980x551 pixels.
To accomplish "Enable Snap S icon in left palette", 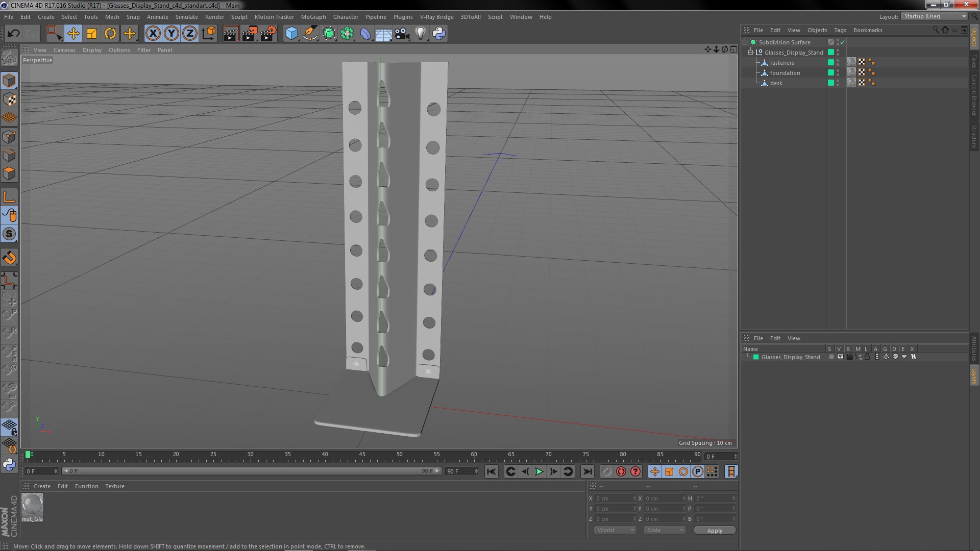I will click(9, 234).
